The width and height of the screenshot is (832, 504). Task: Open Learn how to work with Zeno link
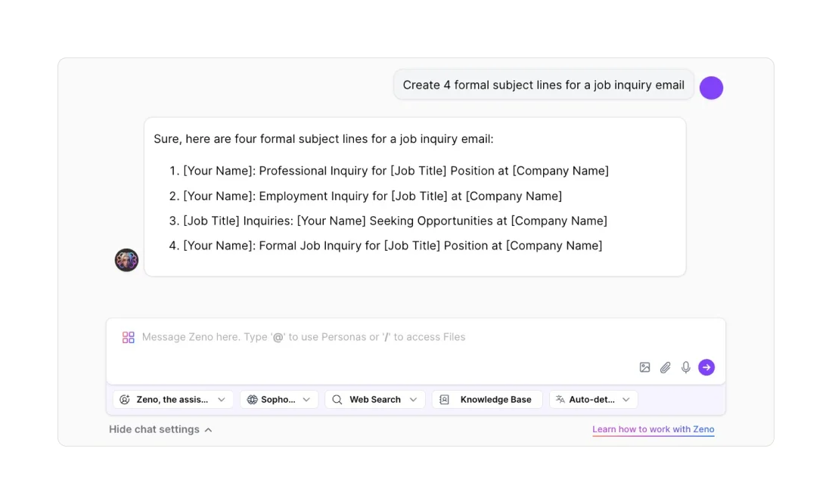pos(653,429)
